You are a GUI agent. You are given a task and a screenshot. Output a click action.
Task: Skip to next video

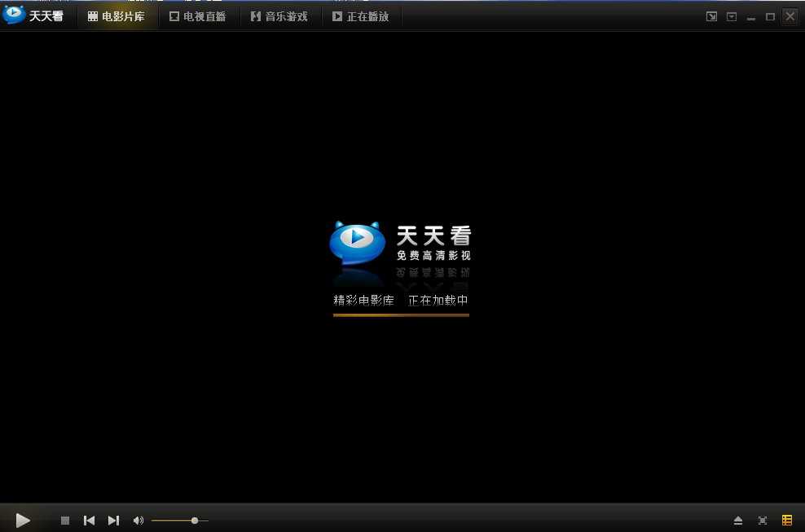(x=113, y=520)
